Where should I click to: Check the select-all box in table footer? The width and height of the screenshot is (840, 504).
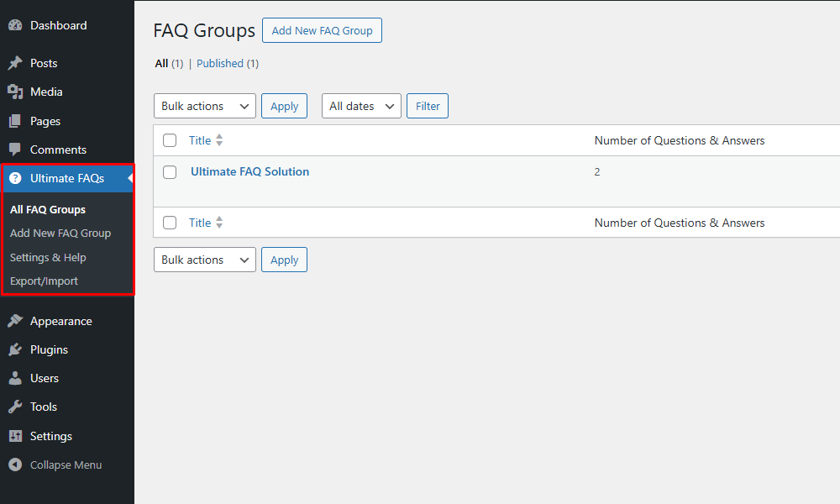click(170, 223)
